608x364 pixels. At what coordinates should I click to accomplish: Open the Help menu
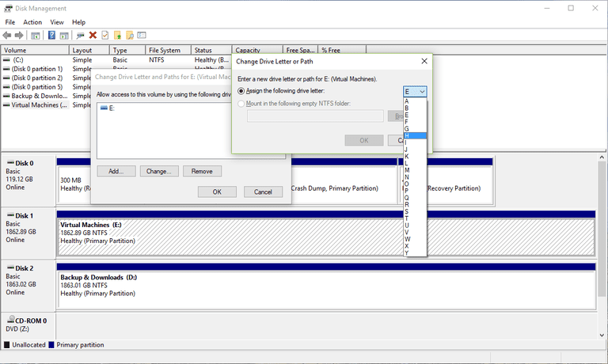tap(78, 22)
